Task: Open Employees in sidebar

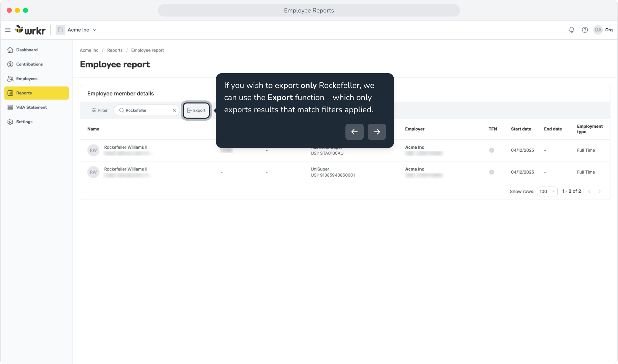Action: tap(36, 79)
